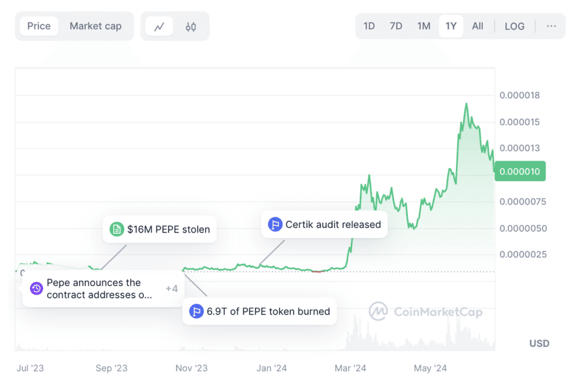The height and width of the screenshot is (386, 588).
Task: Switch to Market cap view
Action: [x=95, y=26]
